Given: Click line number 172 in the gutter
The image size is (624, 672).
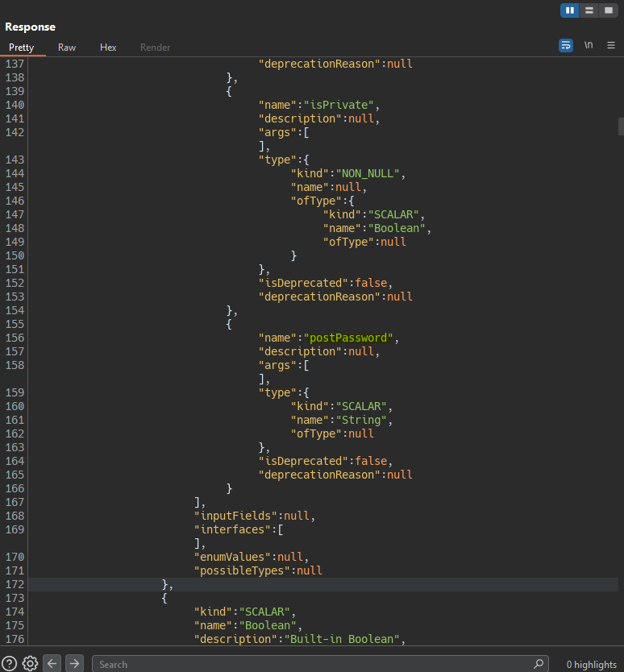Looking at the screenshot, I should click(x=15, y=584).
